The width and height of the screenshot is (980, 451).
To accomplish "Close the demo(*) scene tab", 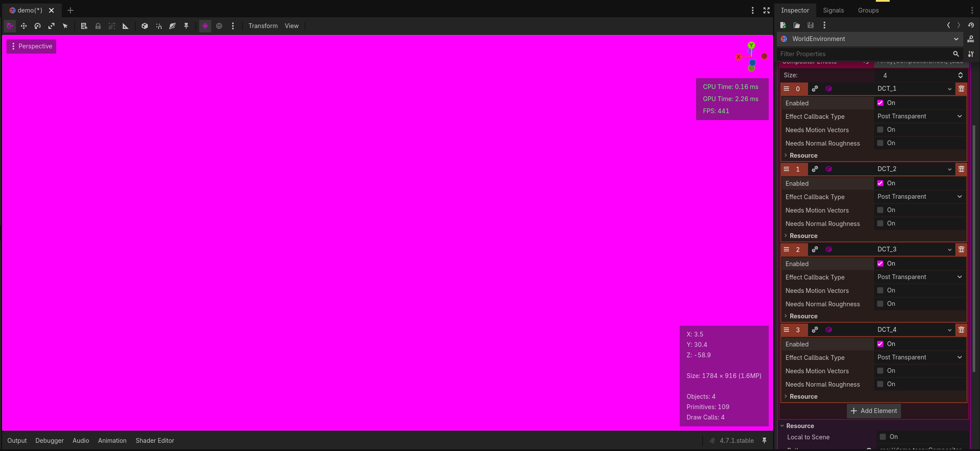I will (x=51, y=10).
